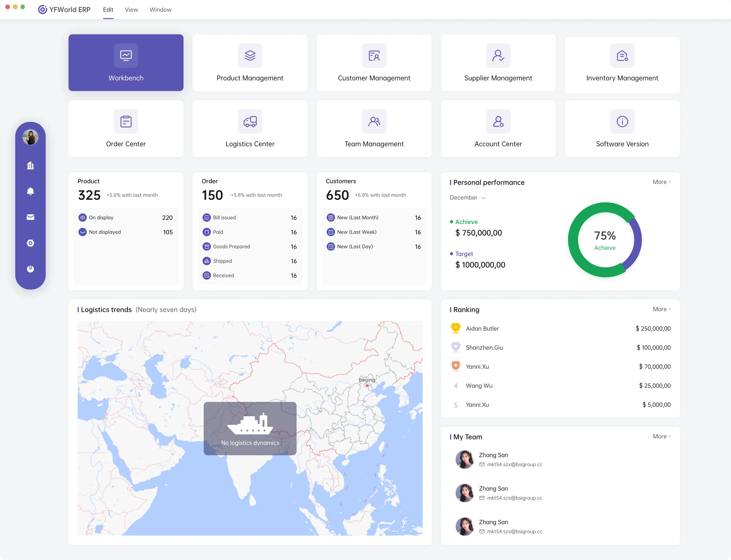Open the View menu
This screenshot has height=560, width=731.
(x=131, y=10)
